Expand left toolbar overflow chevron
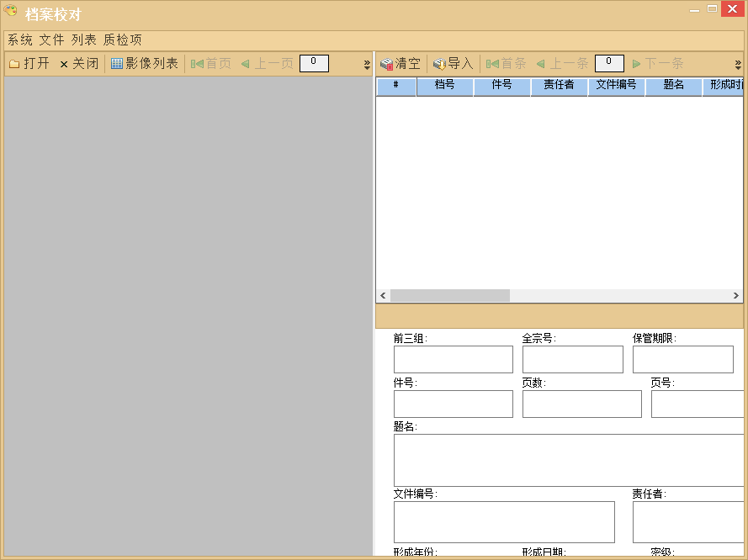The height and width of the screenshot is (560, 748). (367, 65)
